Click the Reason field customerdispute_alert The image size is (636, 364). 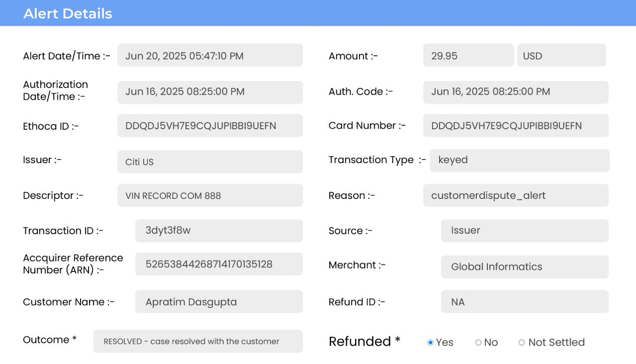(x=516, y=195)
